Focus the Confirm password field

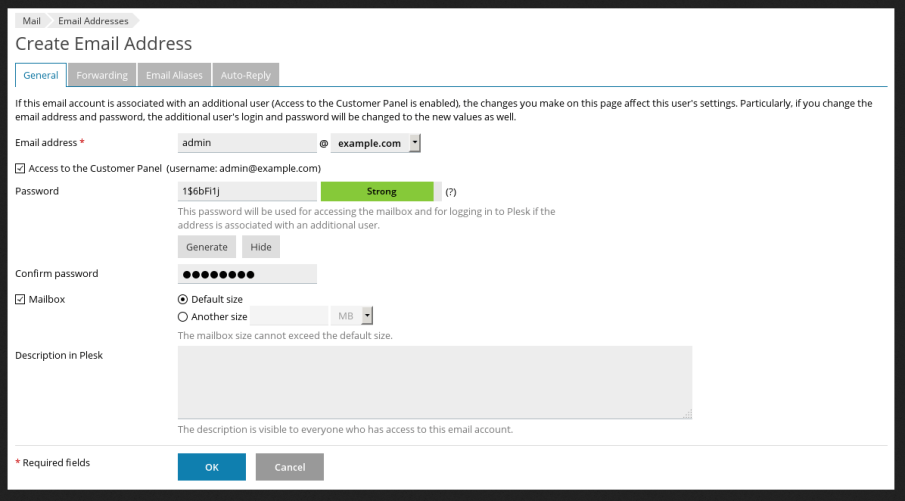(247, 274)
